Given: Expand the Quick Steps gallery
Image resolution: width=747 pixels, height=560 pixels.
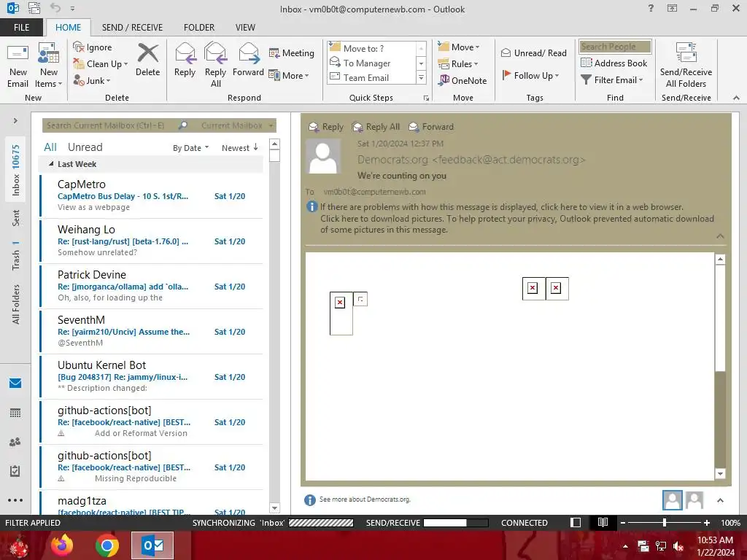Looking at the screenshot, I should click(421, 77).
